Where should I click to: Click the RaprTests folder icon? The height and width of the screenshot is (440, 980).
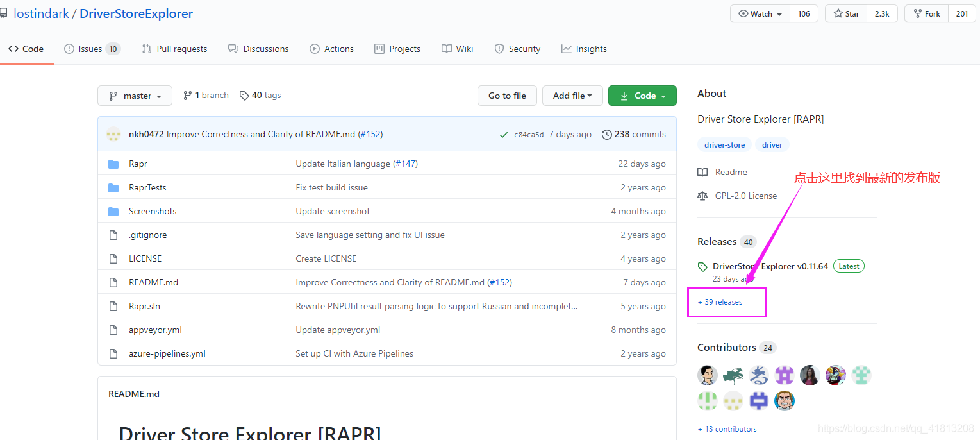coord(113,187)
